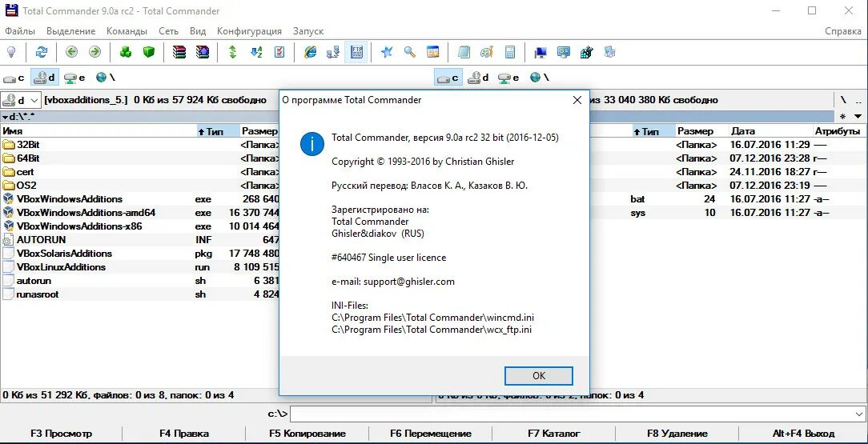Open the Сеть menu
The height and width of the screenshot is (444, 868).
tap(168, 31)
